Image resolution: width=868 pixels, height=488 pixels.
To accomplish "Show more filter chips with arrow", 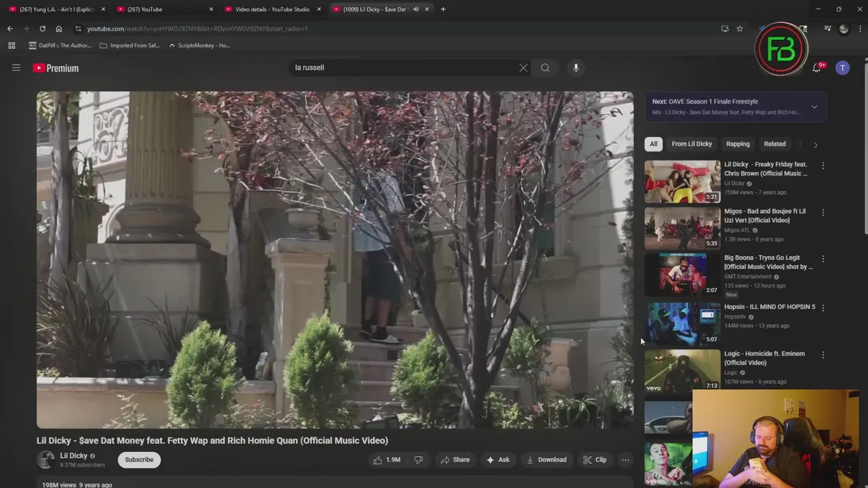I will (x=815, y=144).
